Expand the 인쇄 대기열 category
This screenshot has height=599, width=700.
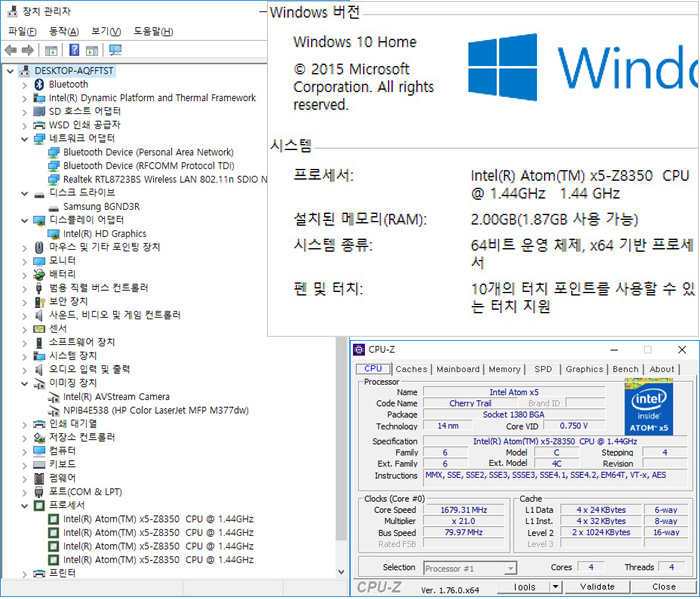pyautogui.click(x=25, y=424)
